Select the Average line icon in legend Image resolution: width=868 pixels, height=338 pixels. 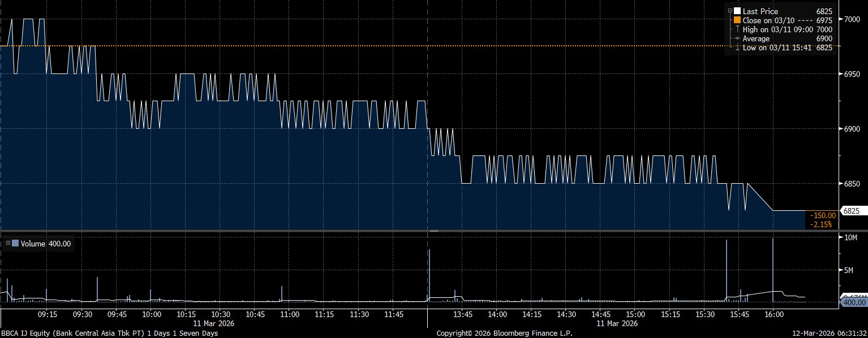coord(737,39)
